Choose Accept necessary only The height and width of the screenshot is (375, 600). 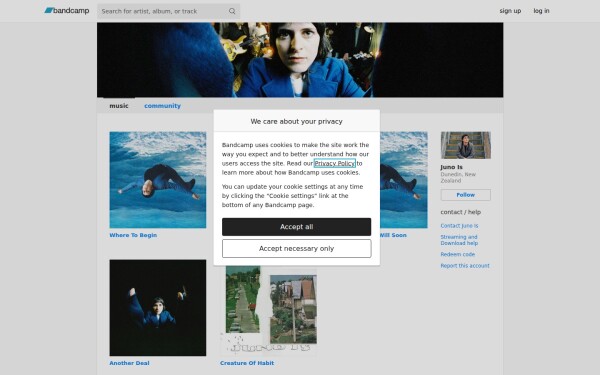coord(297,249)
